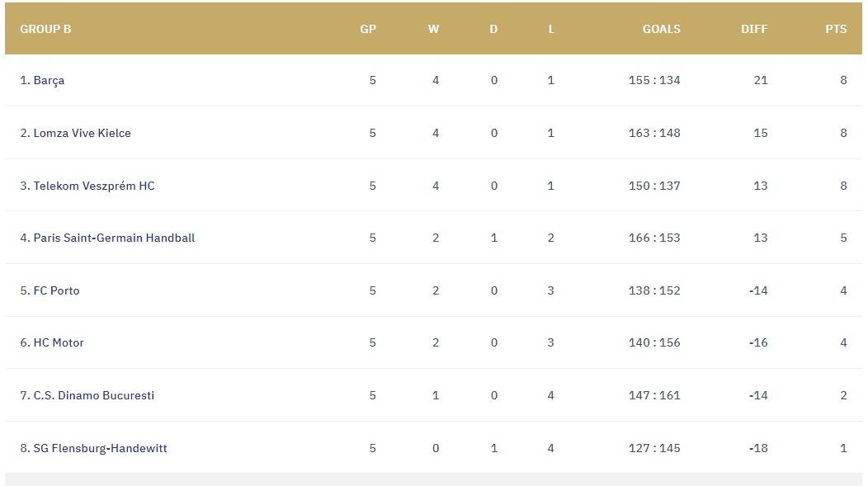Click the PTS column header

836,29
